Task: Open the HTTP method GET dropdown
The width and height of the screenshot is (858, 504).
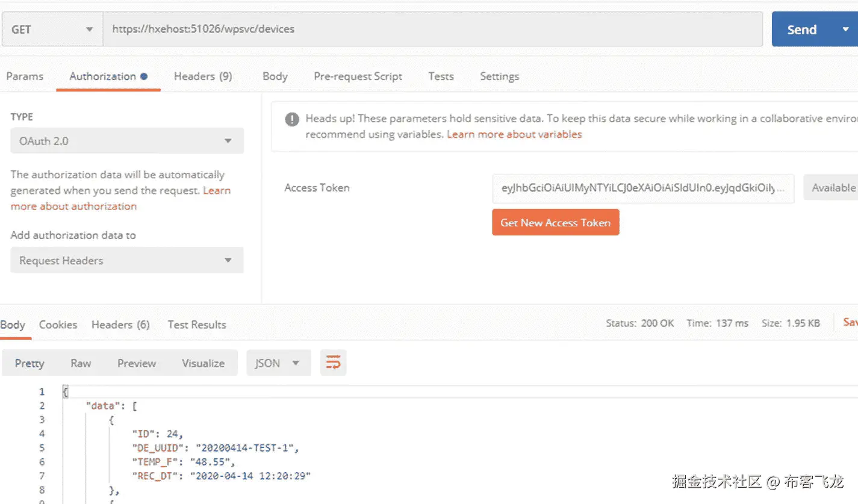Action: [52, 29]
